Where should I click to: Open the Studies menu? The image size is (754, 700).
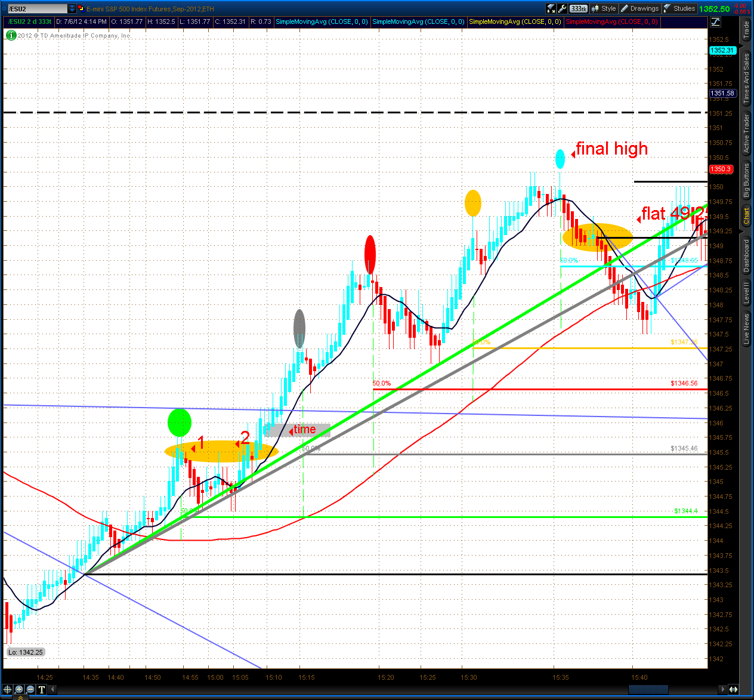[679, 8]
